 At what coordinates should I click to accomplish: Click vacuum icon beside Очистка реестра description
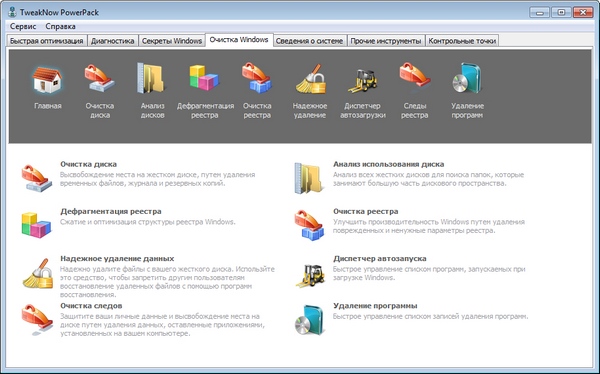309,225
